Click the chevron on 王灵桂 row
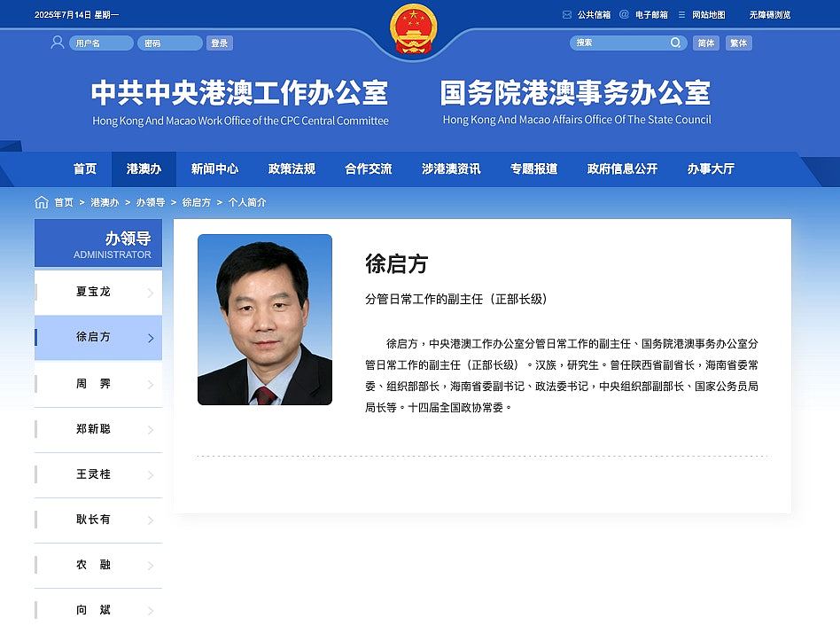The image size is (840, 626). click(x=151, y=475)
